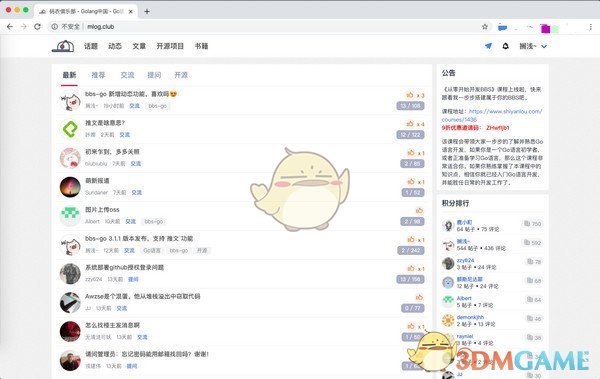Click the address bar showing mlog.club
Screen dimensions: 600x379
[x=264, y=26]
